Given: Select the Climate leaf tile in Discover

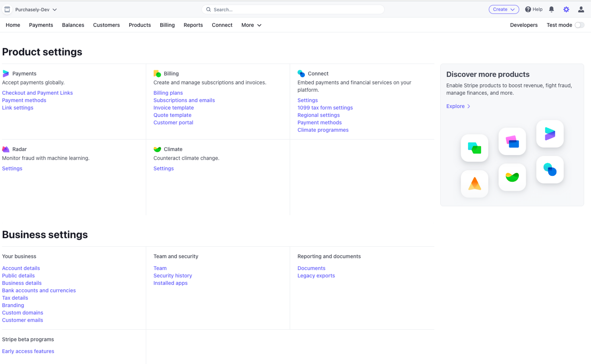Looking at the screenshot, I should tap(512, 177).
